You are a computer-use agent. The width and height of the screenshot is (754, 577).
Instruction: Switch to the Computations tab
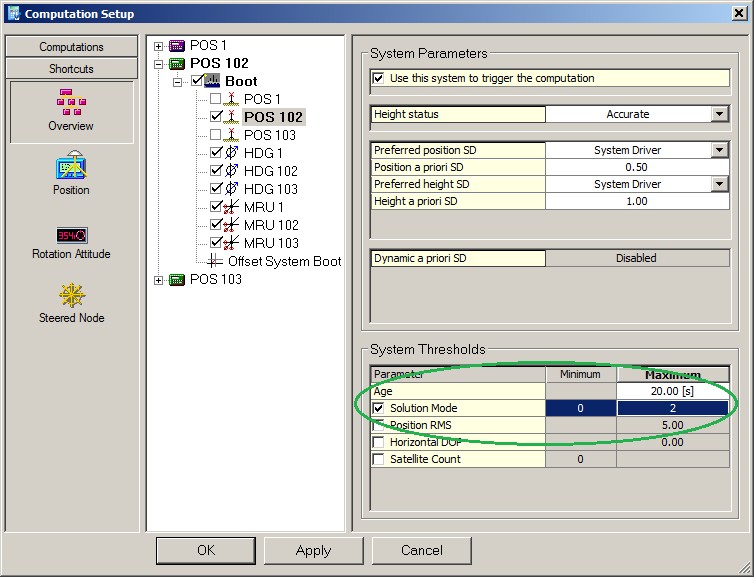tap(71, 47)
